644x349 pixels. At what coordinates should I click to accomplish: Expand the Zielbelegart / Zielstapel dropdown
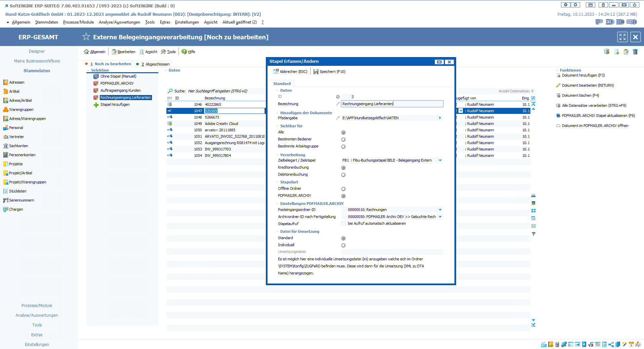(x=440, y=161)
